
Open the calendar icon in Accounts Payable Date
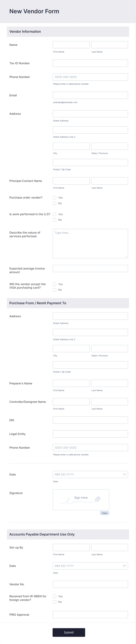tap(125, 566)
